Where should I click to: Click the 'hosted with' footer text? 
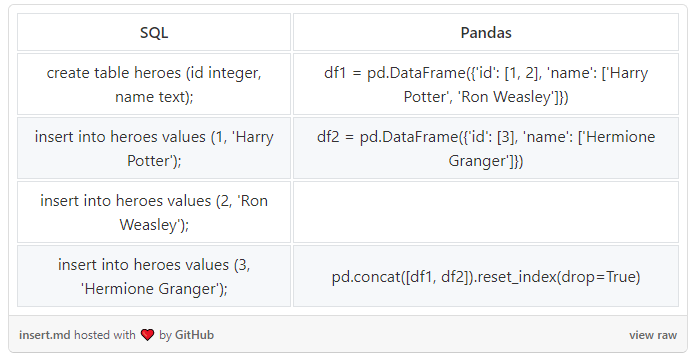105,335
